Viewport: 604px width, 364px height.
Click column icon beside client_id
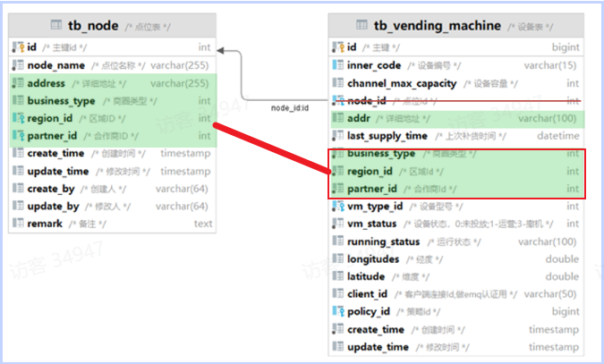coord(338,294)
